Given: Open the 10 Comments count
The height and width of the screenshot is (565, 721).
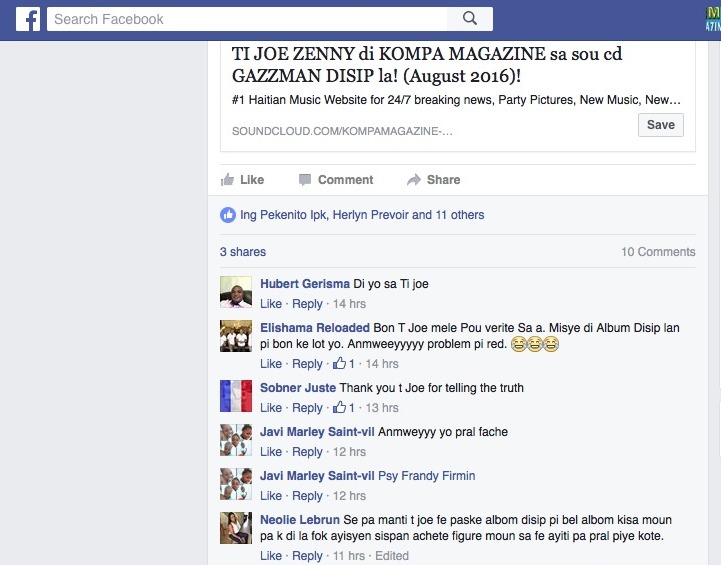Looking at the screenshot, I should point(658,252).
